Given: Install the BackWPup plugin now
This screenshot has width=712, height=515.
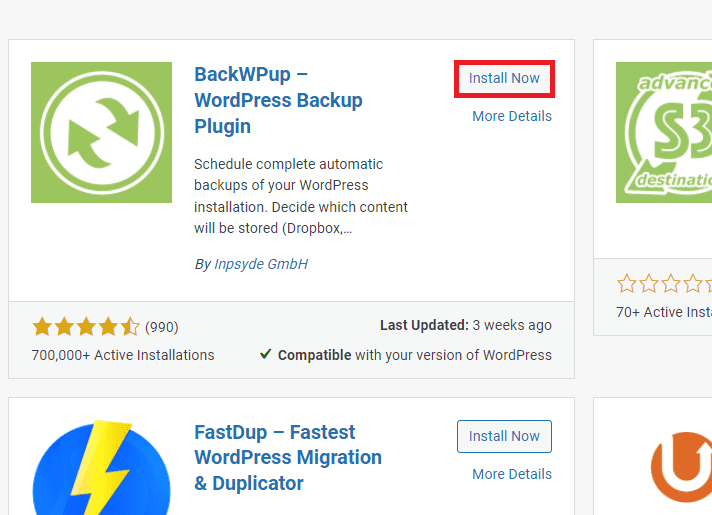Looking at the screenshot, I should pos(504,79).
